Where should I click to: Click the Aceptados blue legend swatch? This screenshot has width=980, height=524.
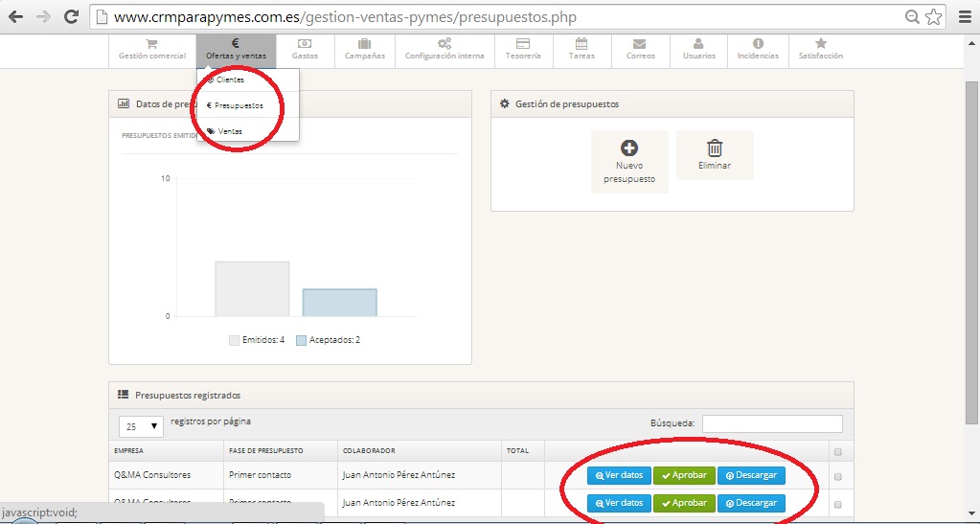coord(301,340)
